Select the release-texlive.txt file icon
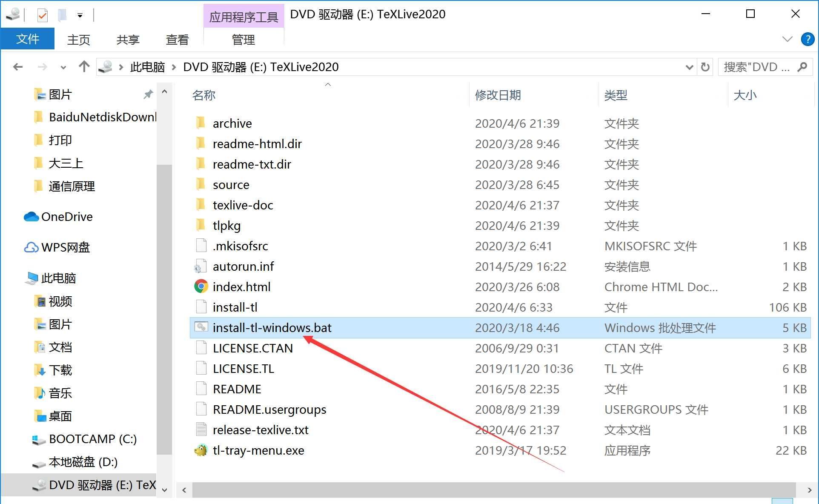This screenshot has height=504, width=819. click(x=201, y=430)
